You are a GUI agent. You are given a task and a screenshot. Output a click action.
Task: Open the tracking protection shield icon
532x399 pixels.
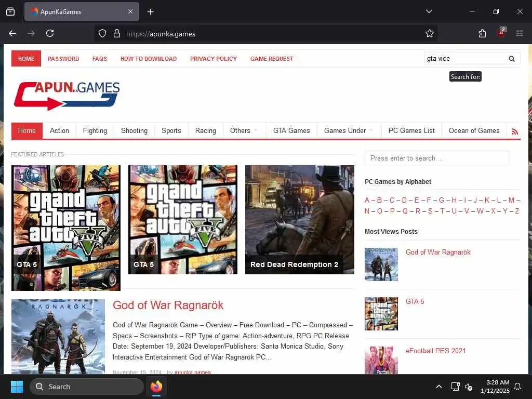click(102, 34)
